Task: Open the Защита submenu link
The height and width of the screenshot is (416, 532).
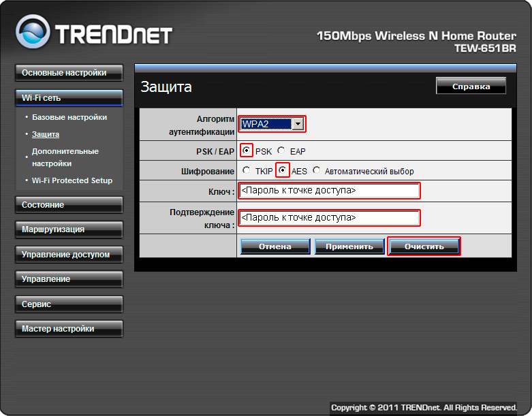Action: click(x=46, y=134)
